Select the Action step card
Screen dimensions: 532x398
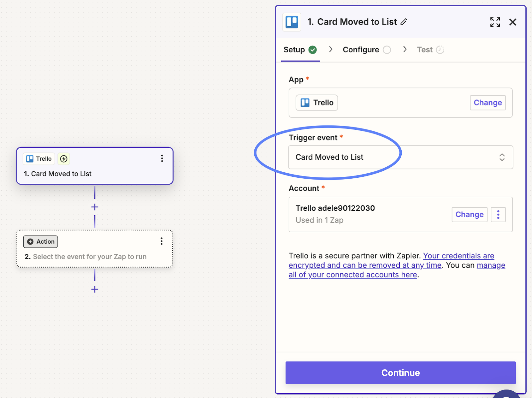95,253
